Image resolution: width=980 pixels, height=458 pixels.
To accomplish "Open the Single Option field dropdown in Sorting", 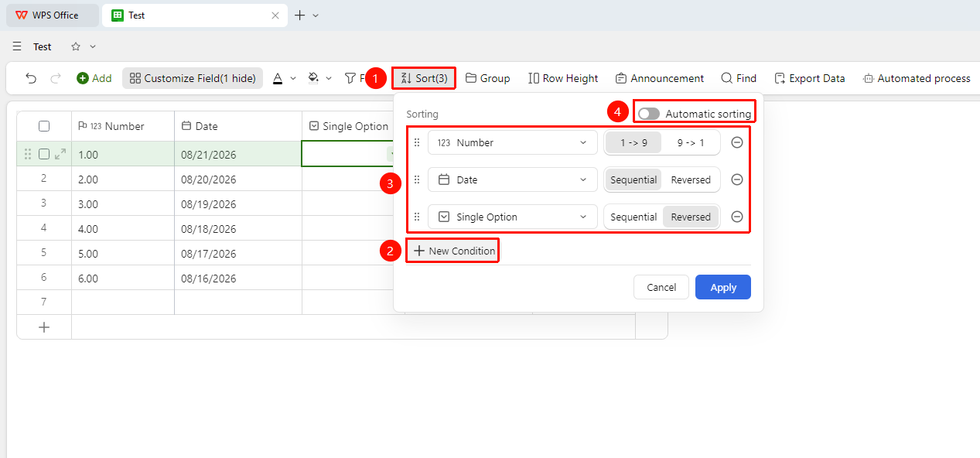I will 513,217.
